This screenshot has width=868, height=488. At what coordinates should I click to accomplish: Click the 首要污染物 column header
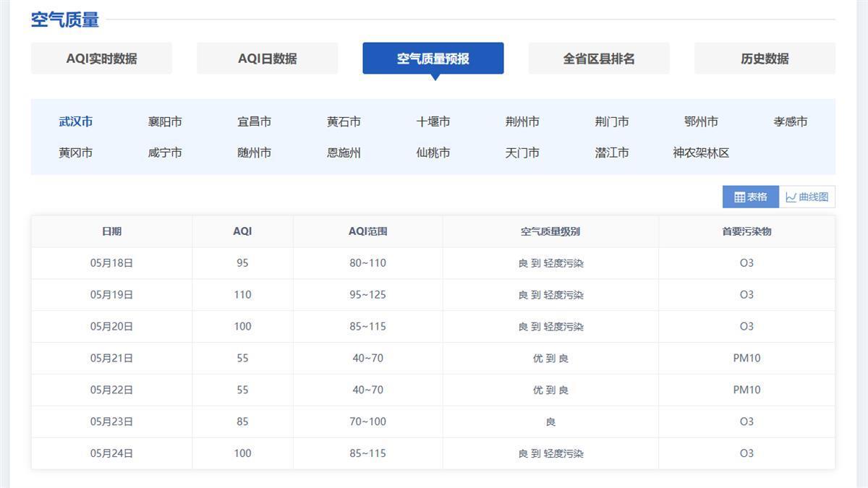click(746, 231)
